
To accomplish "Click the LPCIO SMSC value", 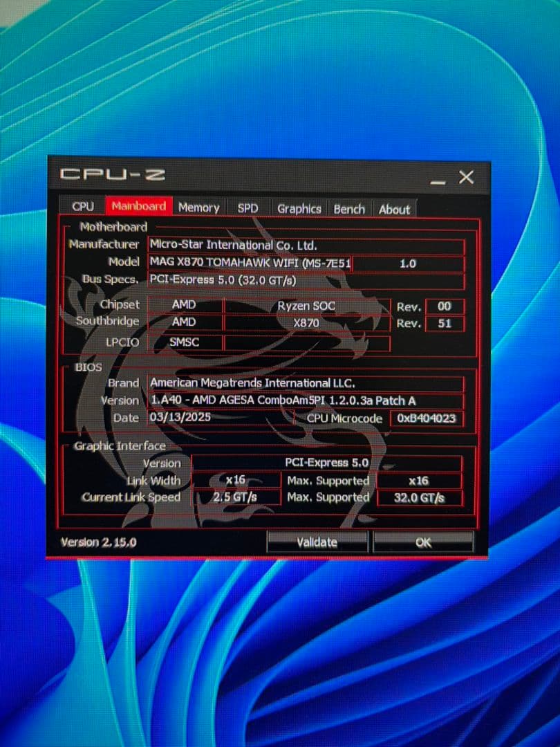I will 185,342.
